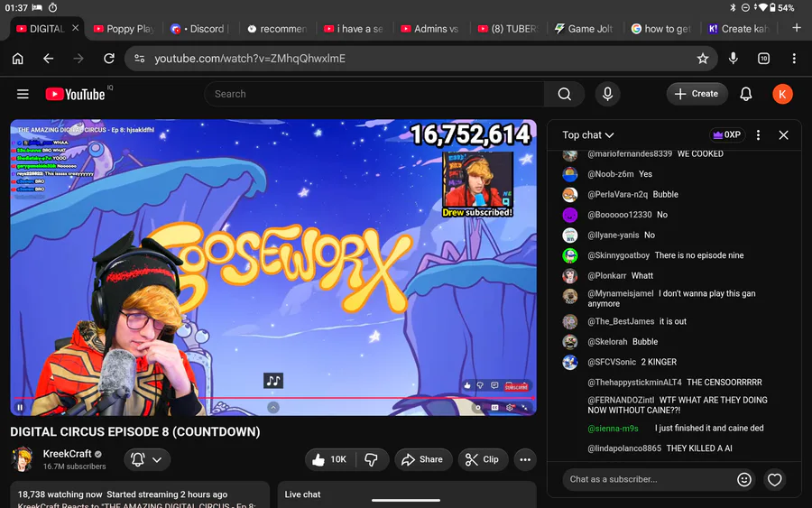
Task: Expand the Live chat panel handle
Action: pyautogui.click(x=406, y=500)
